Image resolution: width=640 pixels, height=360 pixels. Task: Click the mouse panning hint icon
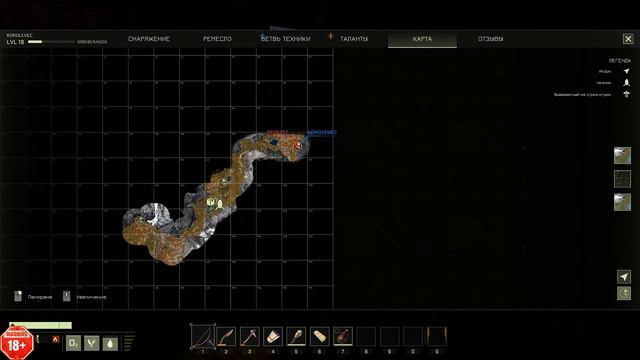click(18, 296)
